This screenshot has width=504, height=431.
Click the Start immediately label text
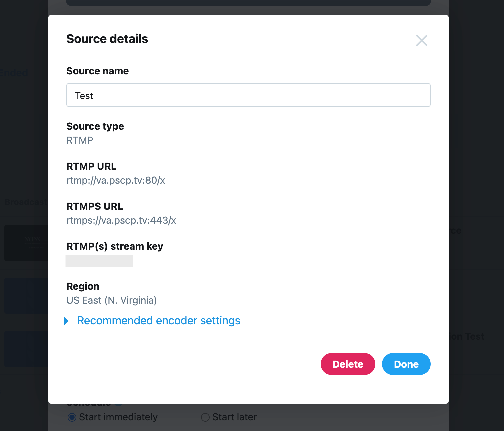118,417
